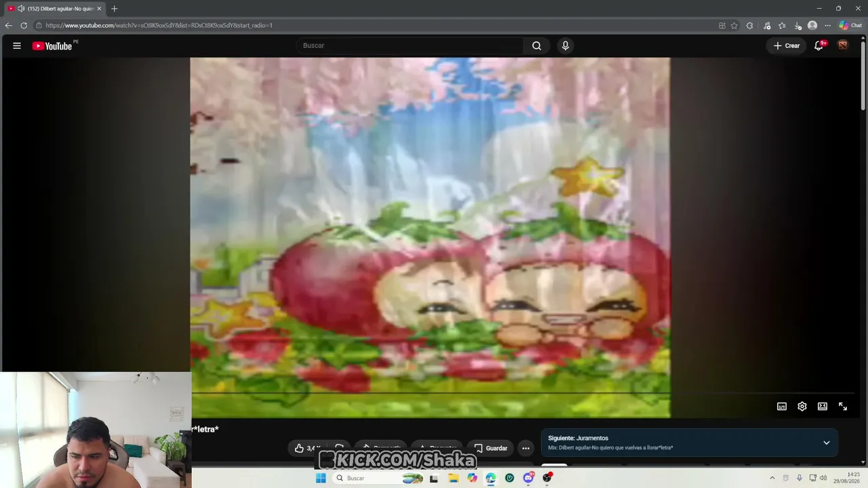The image size is (868, 488).
Task: Go back with the browser back arrow
Action: pyautogui.click(x=8, y=26)
